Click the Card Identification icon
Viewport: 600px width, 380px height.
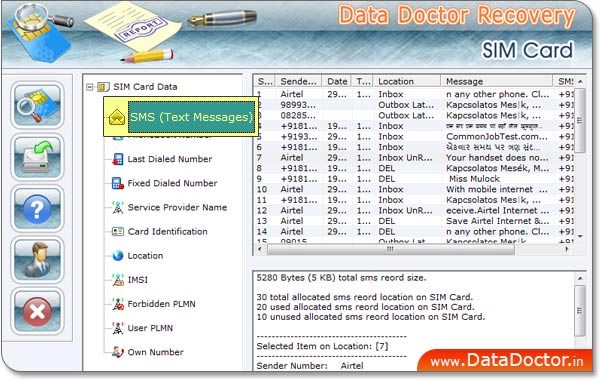118,232
